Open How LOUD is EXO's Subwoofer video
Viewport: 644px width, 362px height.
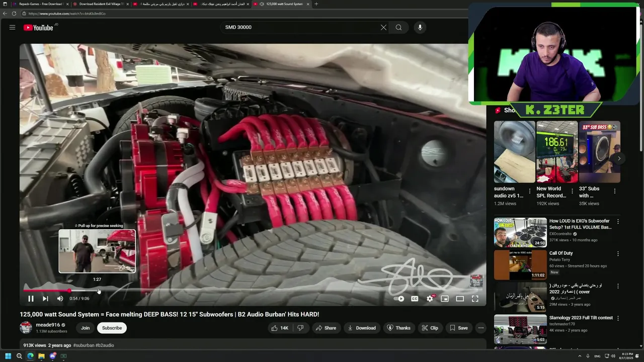520,232
